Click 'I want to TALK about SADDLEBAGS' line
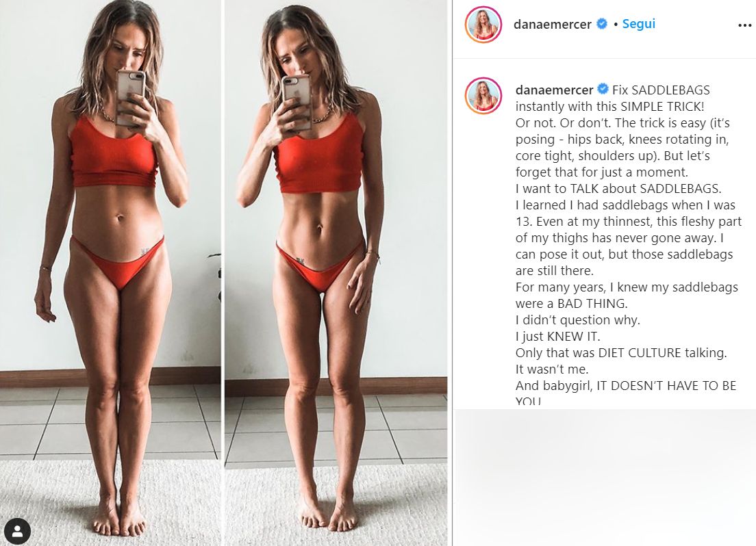Image resolution: width=756 pixels, height=546 pixels. 618,188
